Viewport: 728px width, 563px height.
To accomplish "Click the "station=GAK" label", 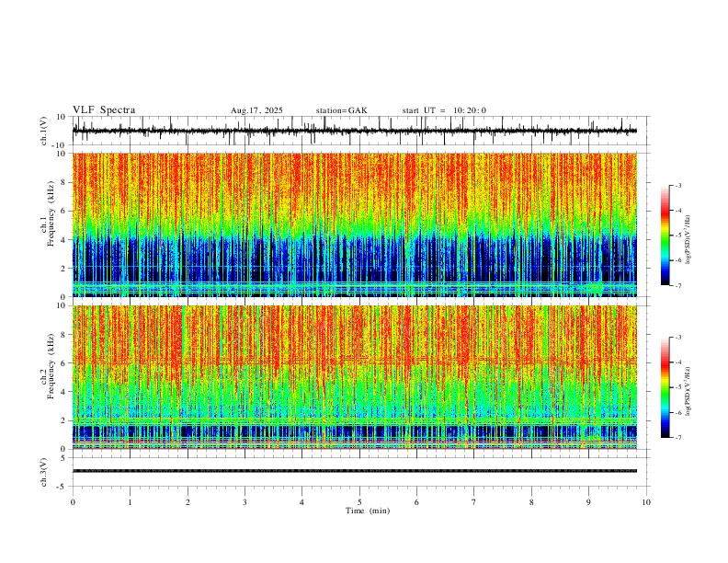I will point(341,110).
